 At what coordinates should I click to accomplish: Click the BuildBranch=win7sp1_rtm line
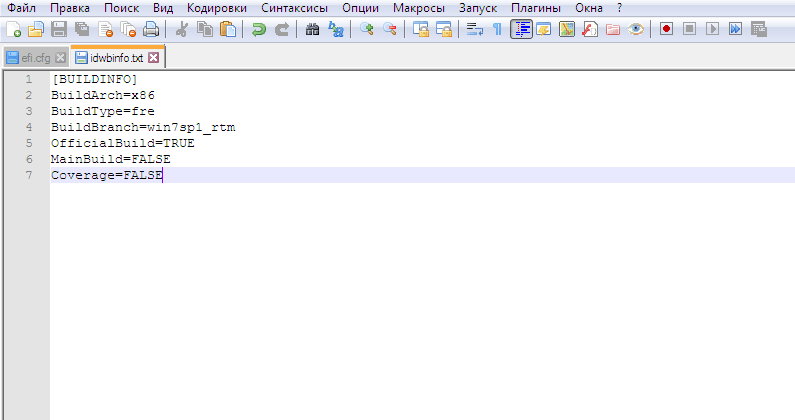pyautogui.click(x=143, y=127)
